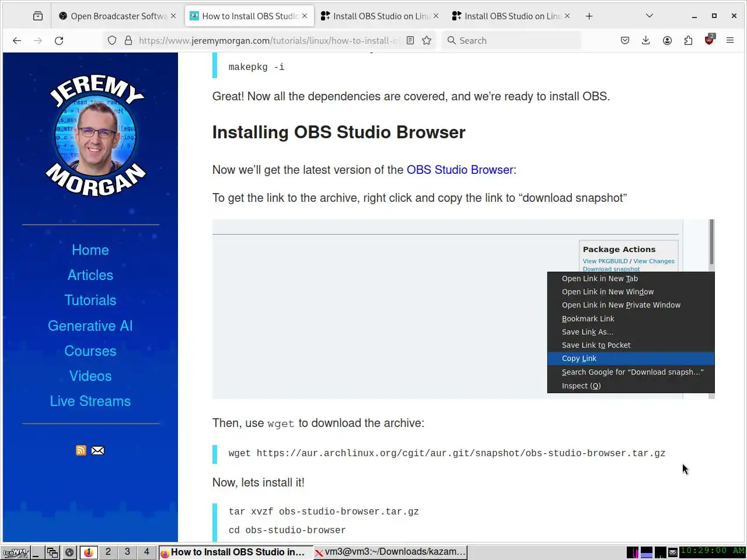Click the Installing OBS Studio Browser heading
The image size is (747, 560).
[x=338, y=132]
